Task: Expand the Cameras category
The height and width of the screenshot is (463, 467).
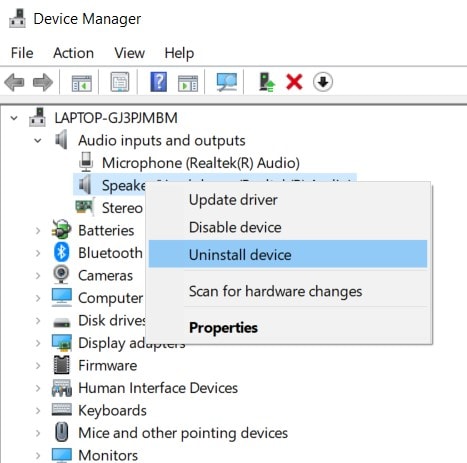Action: 38,275
